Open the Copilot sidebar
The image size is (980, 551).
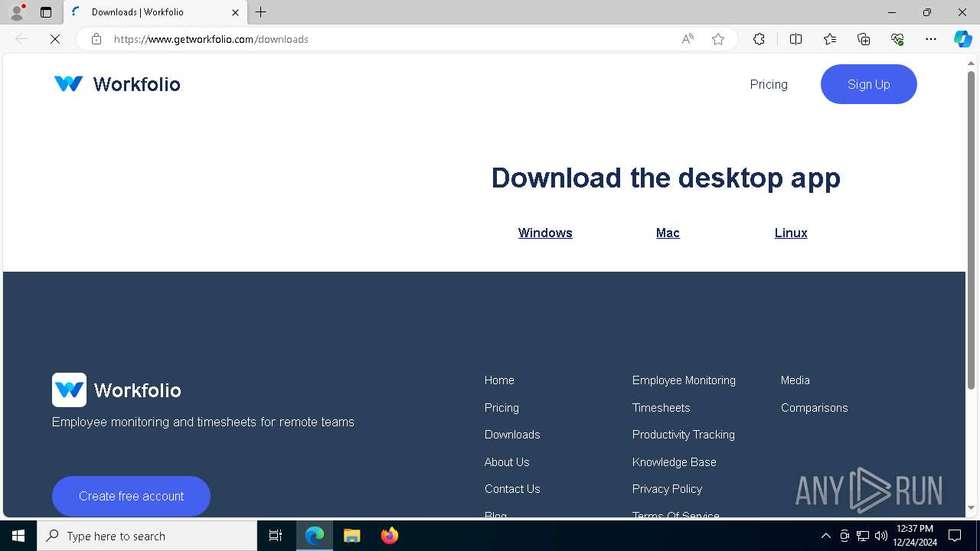click(962, 39)
